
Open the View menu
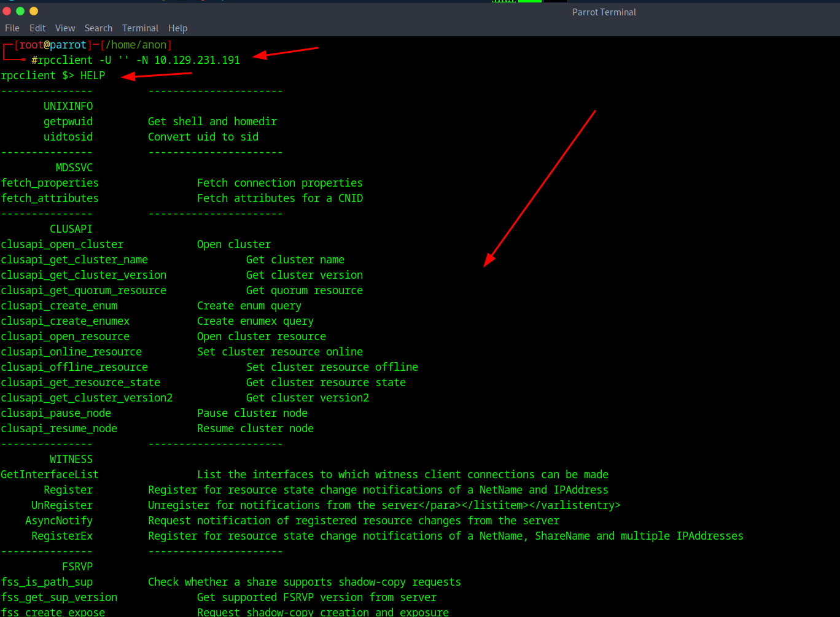(65, 28)
